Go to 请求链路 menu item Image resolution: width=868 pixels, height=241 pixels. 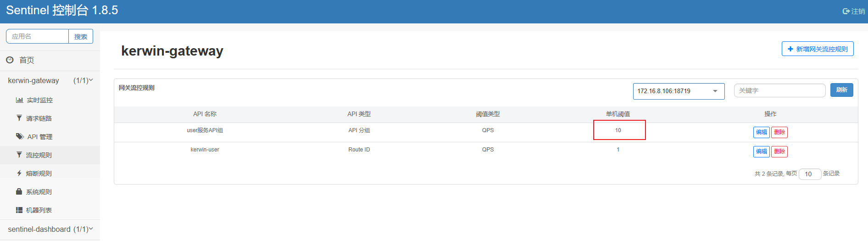[x=39, y=118]
